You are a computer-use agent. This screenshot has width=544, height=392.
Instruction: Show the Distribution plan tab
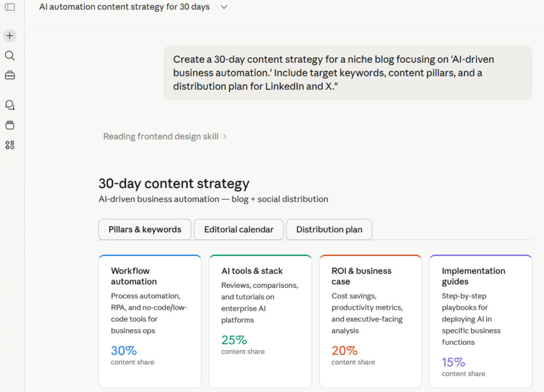tap(329, 229)
